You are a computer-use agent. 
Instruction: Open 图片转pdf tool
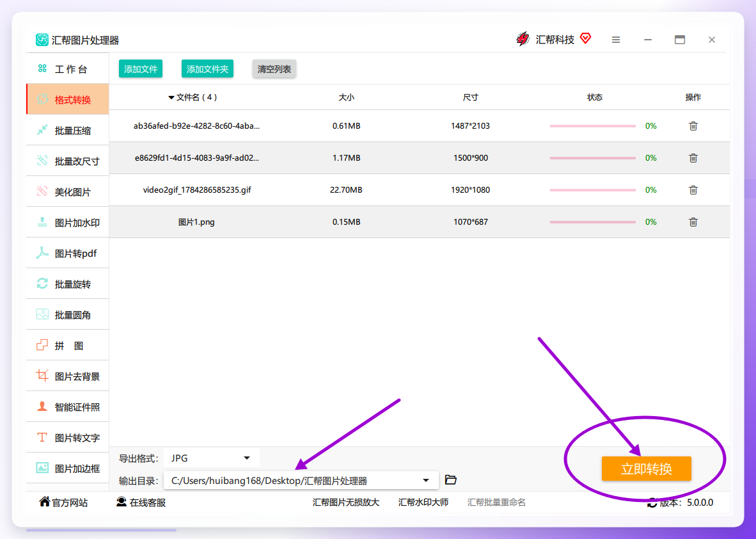click(x=68, y=253)
